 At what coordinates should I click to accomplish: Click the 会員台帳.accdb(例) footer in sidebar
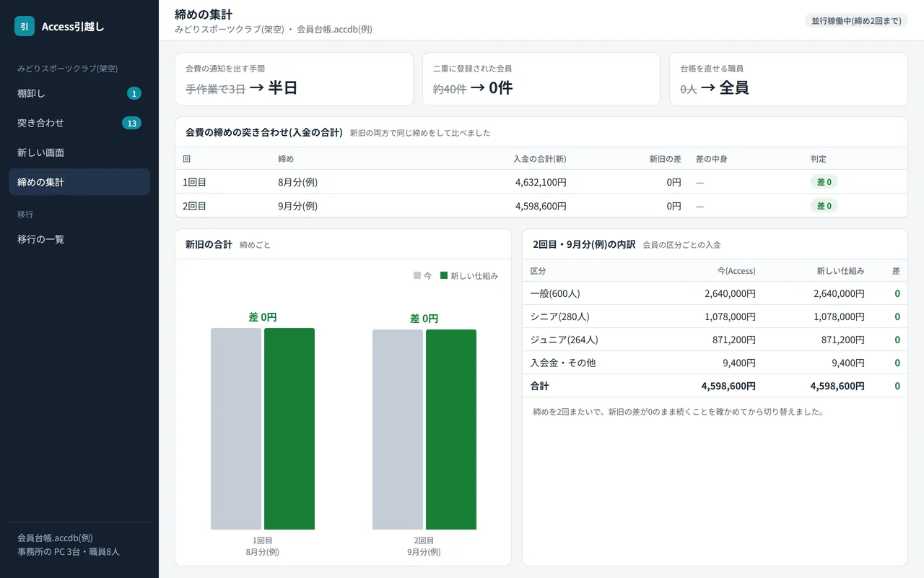pos(55,538)
